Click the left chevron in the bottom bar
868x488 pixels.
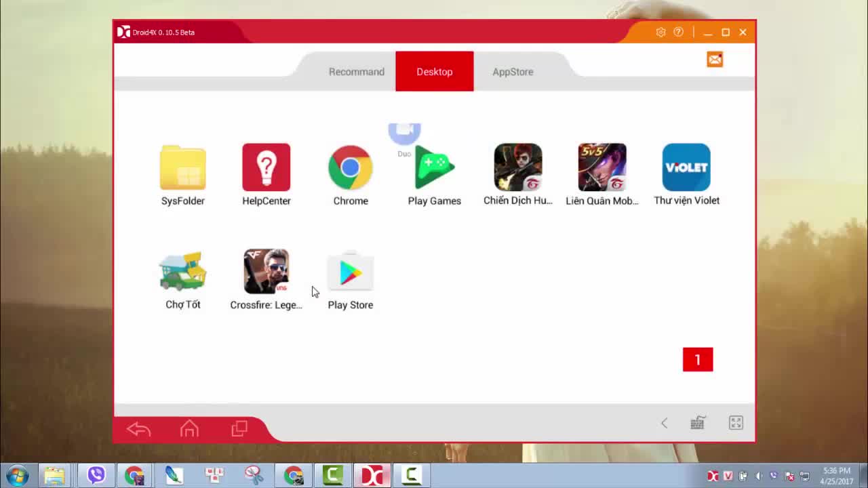pyautogui.click(x=665, y=424)
